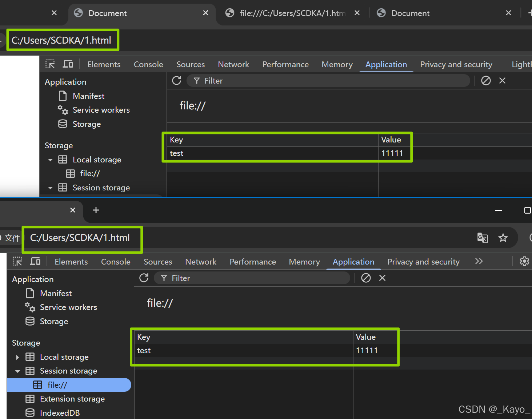Collapse Session storage in upper sidebar
The image size is (532, 419).
(x=50, y=188)
